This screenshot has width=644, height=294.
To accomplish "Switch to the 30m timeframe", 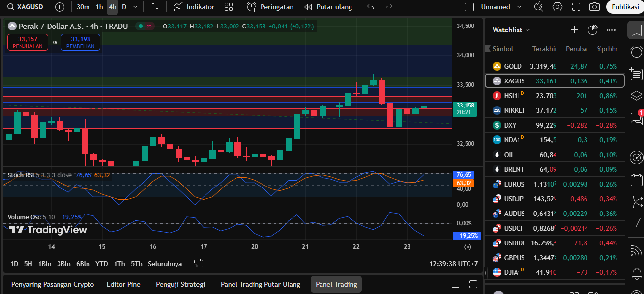I will (x=83, y=7).
